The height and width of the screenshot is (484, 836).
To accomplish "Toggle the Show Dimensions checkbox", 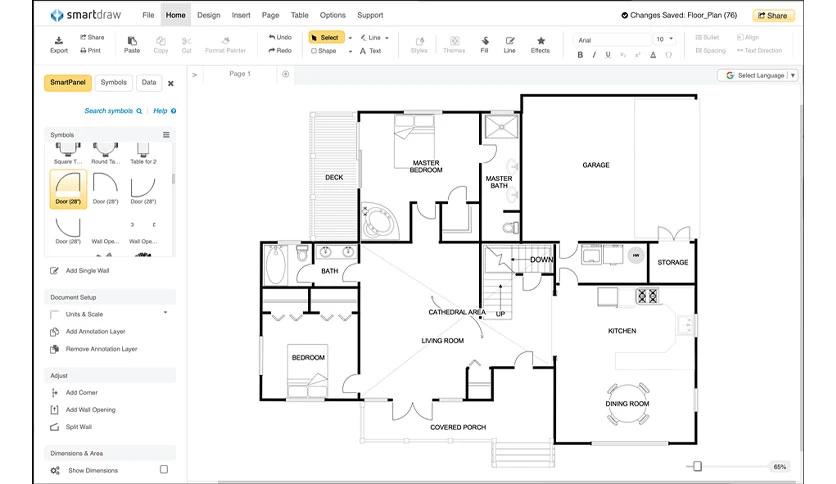I will click(164, 470).
